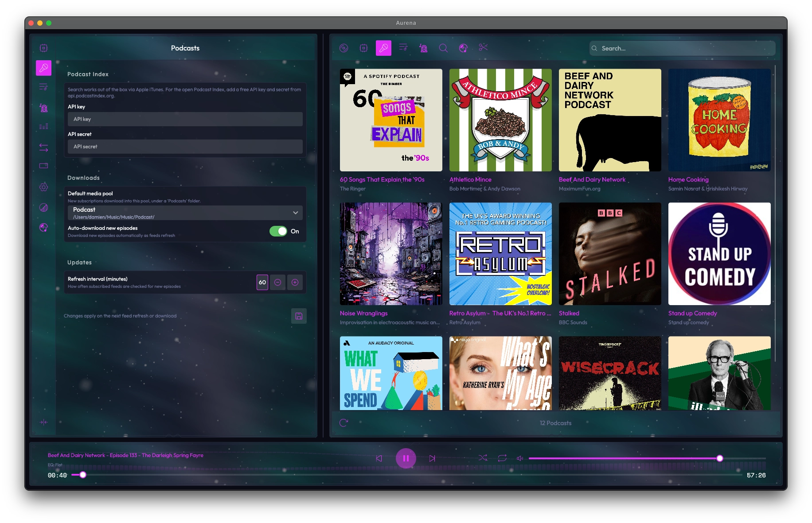This screenshot has width=812, height=523.
Task: Open Katherine Ryan's What's My Age cover
Action: pos(500,373)
